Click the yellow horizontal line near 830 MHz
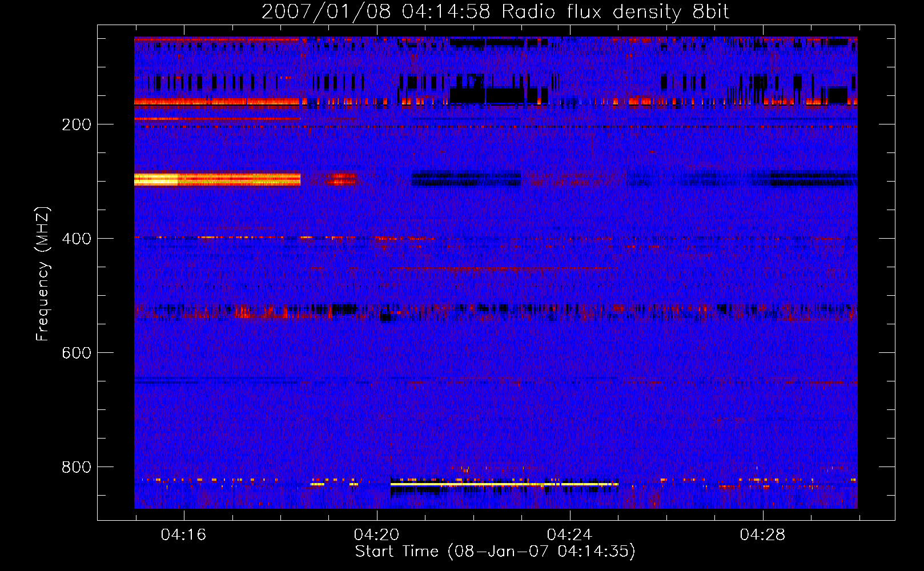Image resolution: width=924 pixels, height=571 pixels. 504,484
